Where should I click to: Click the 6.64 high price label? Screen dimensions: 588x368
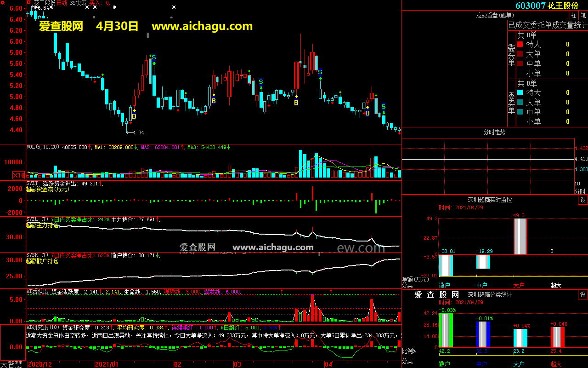point(43,8)
